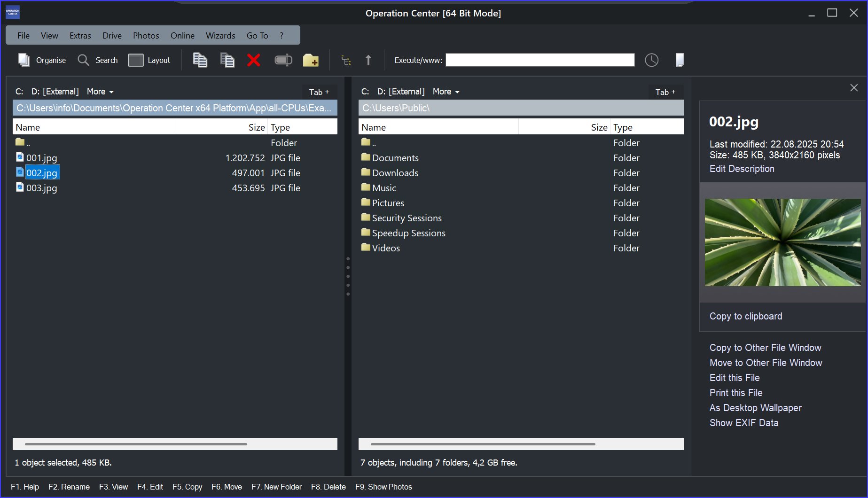Click the Search magnifier icon

click(x=84, y=60)
